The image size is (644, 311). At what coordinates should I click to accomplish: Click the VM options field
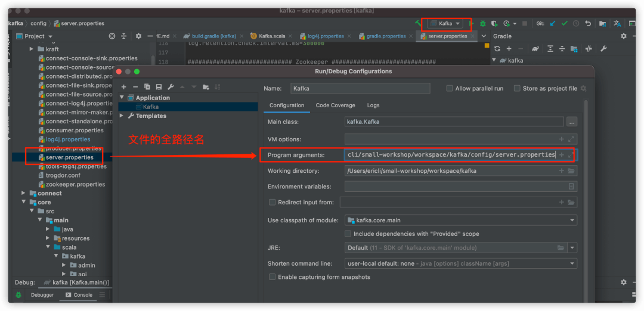tap(461, 139)
